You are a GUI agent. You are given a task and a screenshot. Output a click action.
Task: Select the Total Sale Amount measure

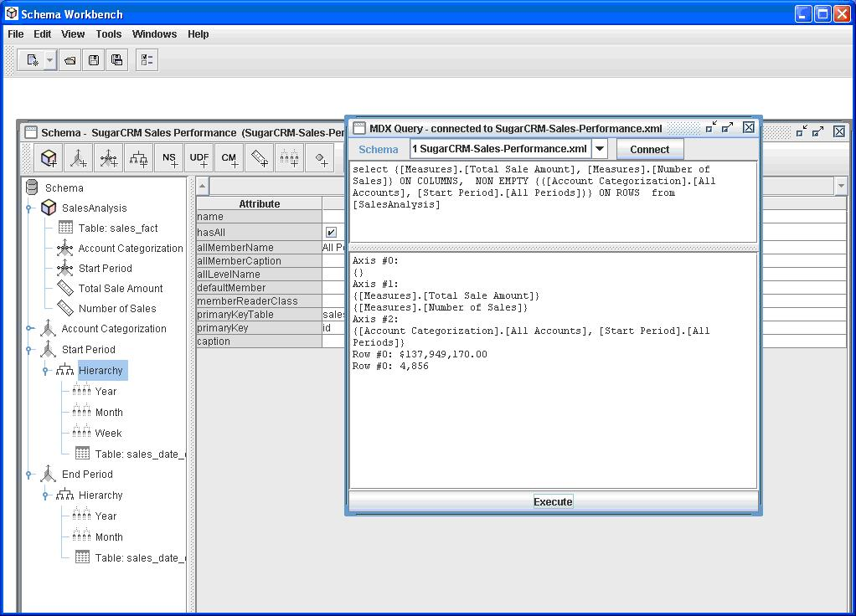click(x=121, y=289)
